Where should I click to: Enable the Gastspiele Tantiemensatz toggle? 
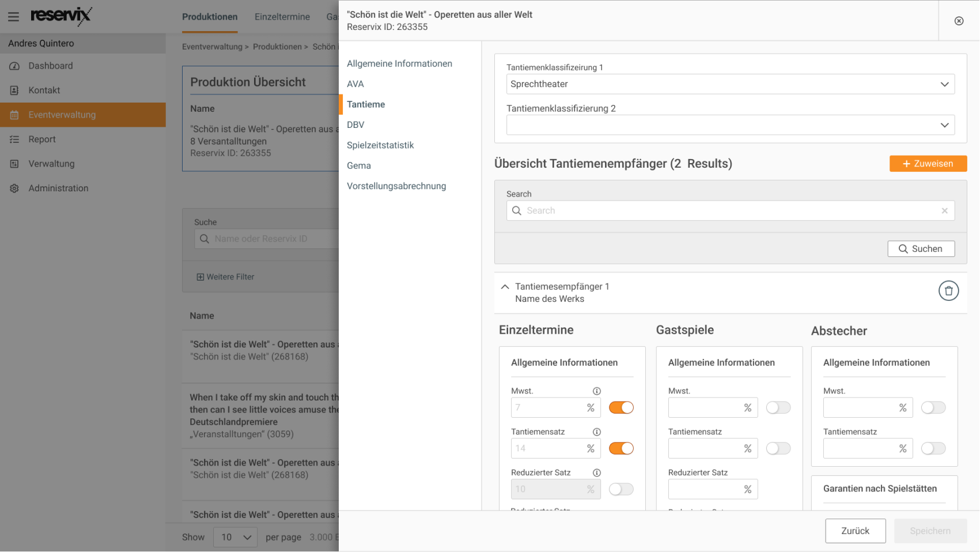pyautogui.click(x=778, y=449)
